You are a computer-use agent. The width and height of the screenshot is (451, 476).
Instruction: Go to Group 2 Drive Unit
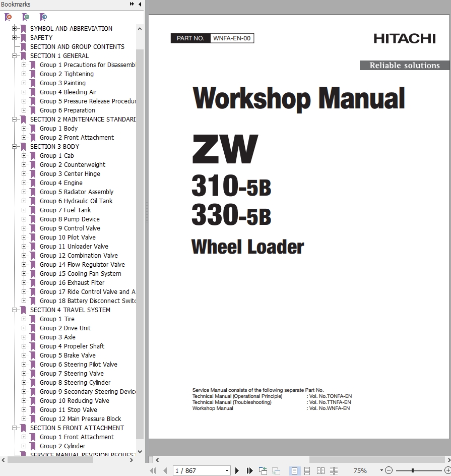(65, 328)
